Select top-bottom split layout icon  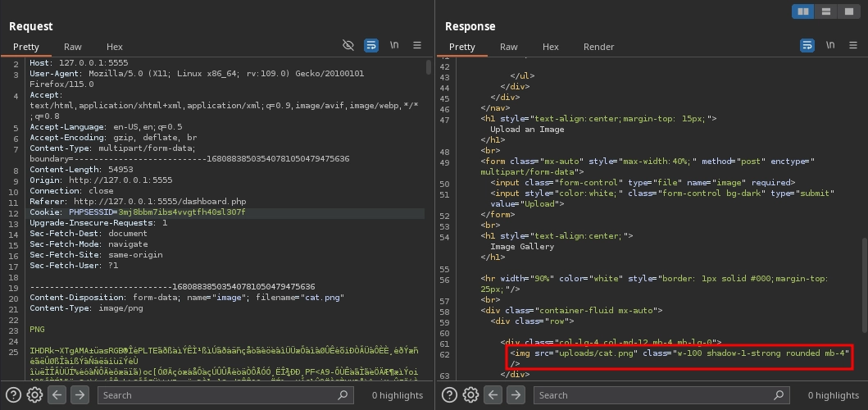click(x=825, y=11)
